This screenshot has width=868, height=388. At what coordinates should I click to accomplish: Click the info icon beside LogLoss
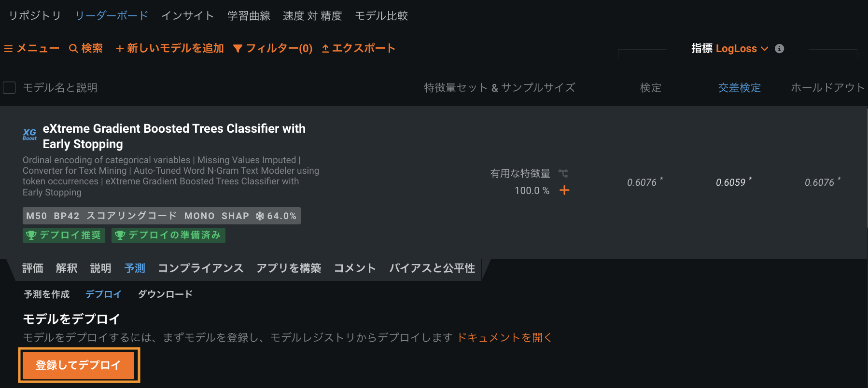[779, 49]
